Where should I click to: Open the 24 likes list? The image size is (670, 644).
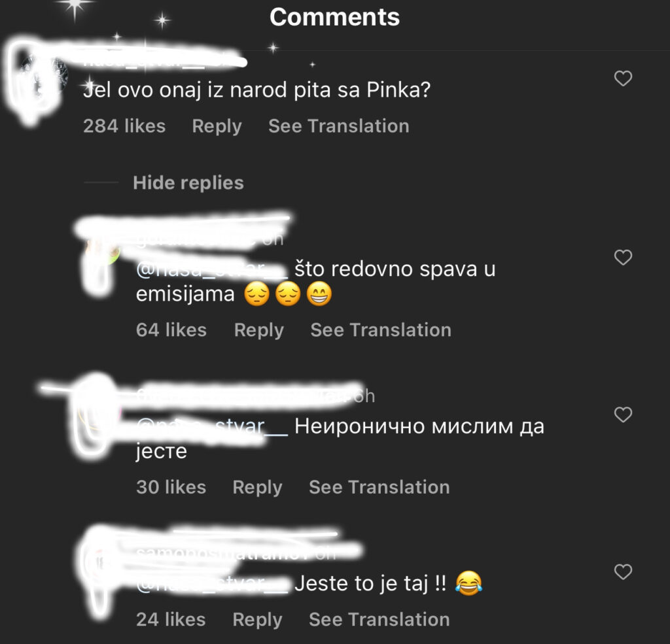(x=171, y=620)
